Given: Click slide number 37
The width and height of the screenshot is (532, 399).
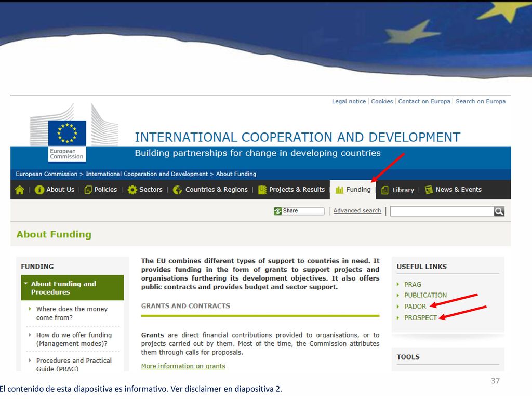Looking at the screenshot, I should [495, 381].
